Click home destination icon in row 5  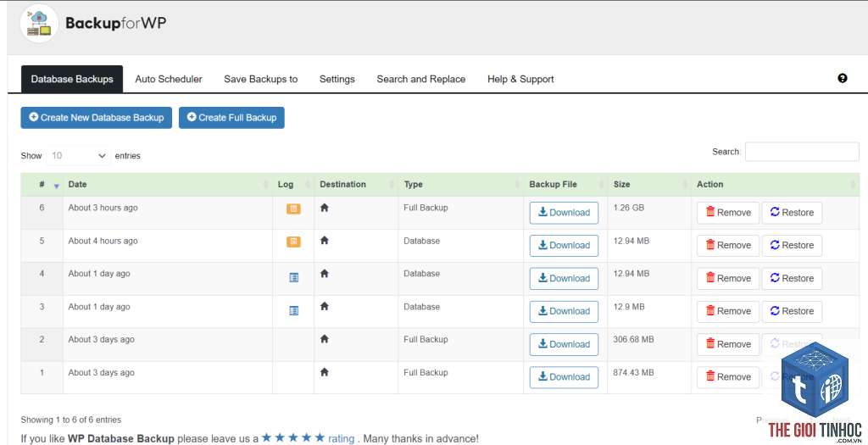pos(325,241)
